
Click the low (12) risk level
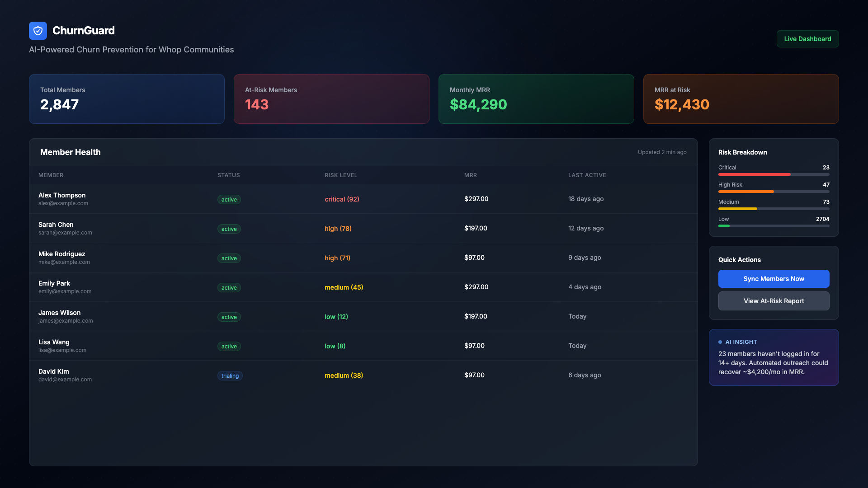coord(336,317)
